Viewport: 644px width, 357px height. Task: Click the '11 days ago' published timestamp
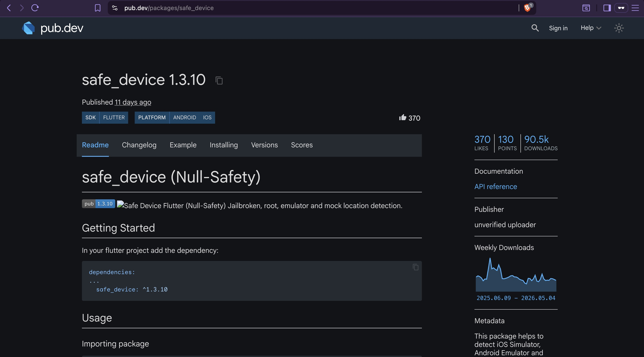[x=133, y=102]
